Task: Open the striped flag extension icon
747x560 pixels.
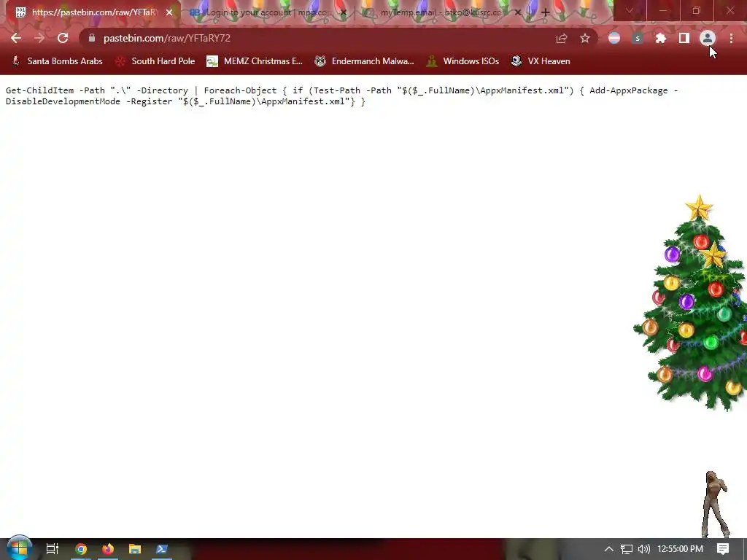Action: point(614,38)
